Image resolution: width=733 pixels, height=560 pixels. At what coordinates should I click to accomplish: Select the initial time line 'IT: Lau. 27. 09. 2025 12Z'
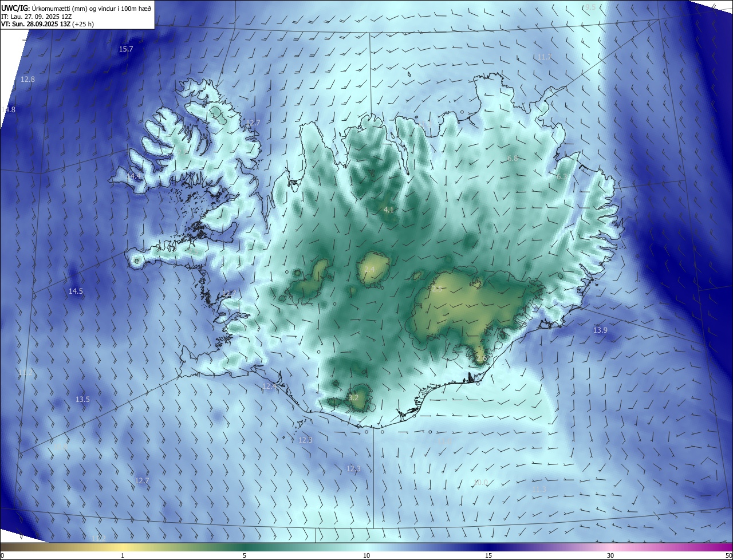(36, 17)
